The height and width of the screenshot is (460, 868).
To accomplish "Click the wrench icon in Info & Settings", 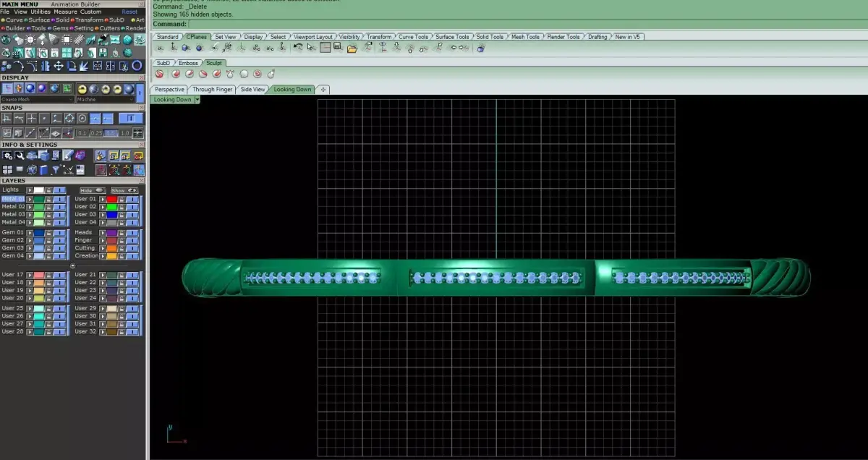I will pos(20,156).
